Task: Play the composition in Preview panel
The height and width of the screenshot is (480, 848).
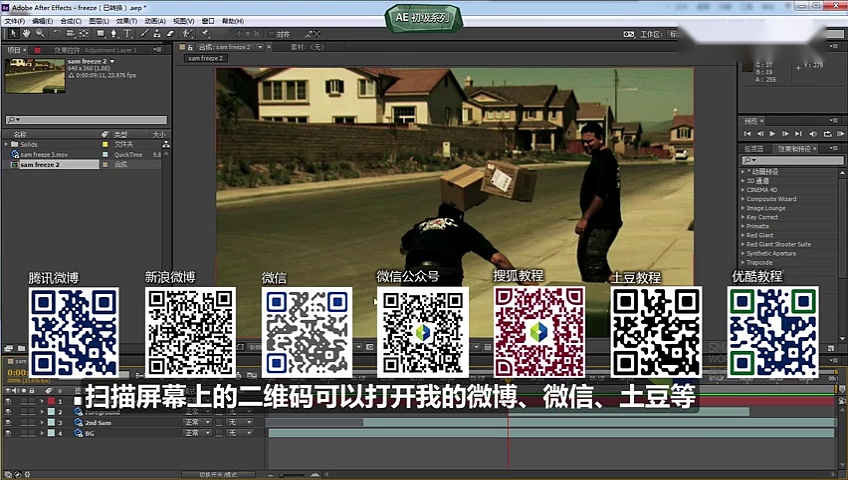Action: coord(772,134)
